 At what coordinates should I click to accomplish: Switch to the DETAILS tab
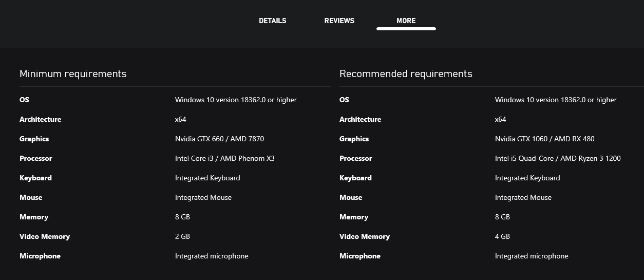tap(272, 21)
